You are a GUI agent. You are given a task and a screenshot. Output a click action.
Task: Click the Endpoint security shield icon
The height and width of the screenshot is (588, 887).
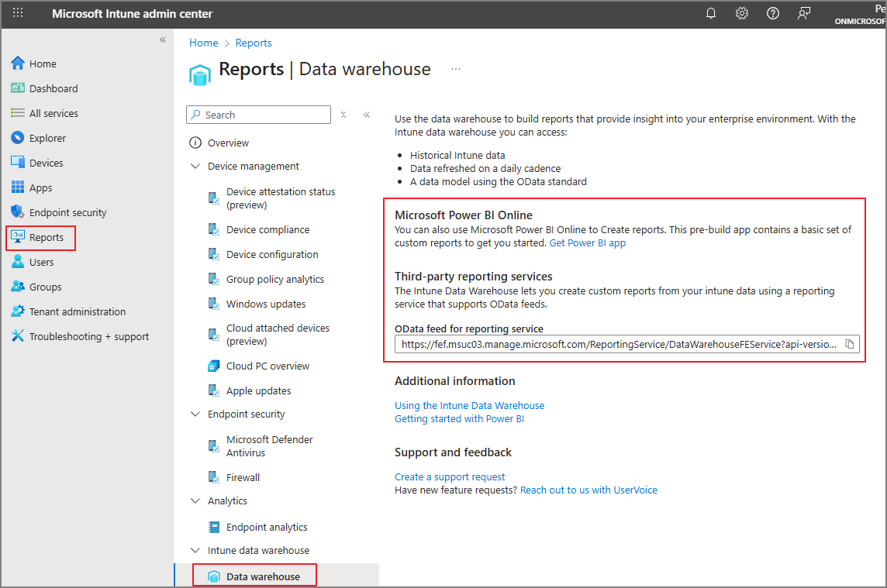[18, 212]
